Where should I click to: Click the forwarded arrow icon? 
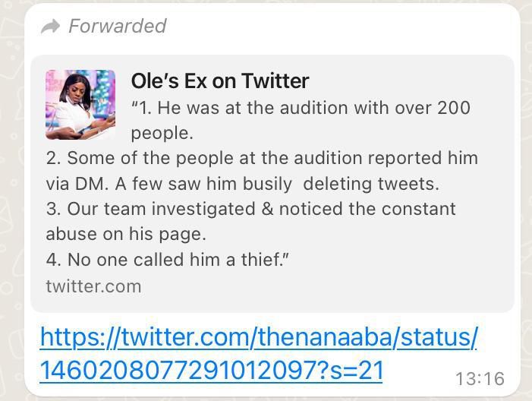click(50, 27)
